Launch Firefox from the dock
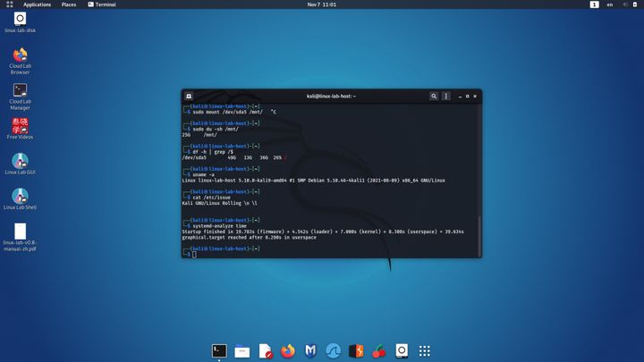Image resolution: width=644 pixels, height=362 pixels. pyautogui.click(x=288, y=351)
